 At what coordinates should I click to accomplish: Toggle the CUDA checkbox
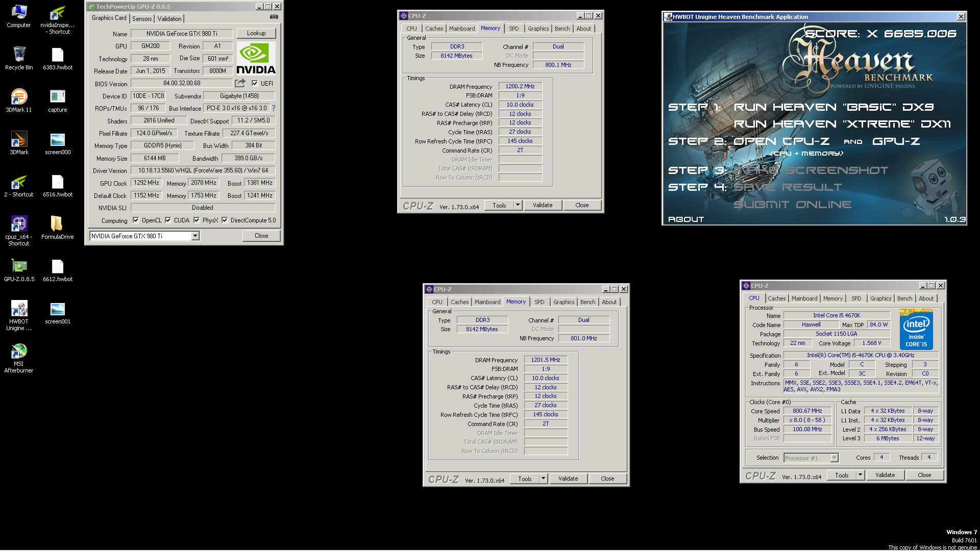coord(168,220)
